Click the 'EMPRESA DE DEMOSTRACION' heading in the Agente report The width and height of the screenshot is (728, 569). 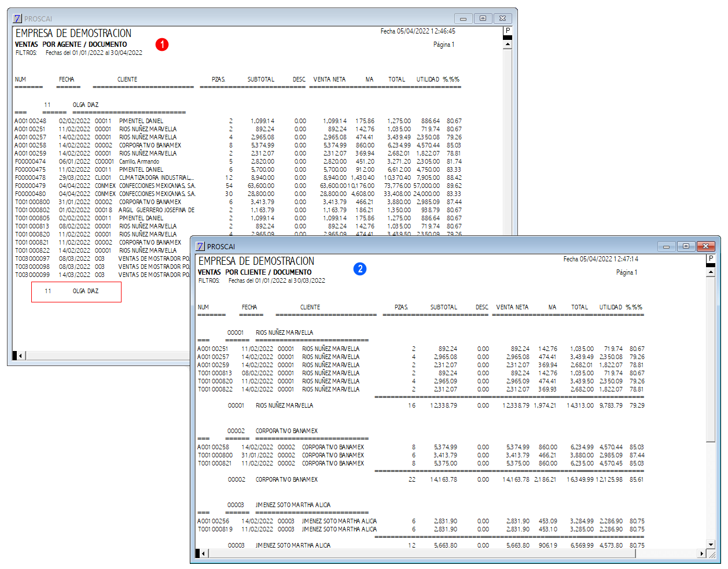[73, 33]
